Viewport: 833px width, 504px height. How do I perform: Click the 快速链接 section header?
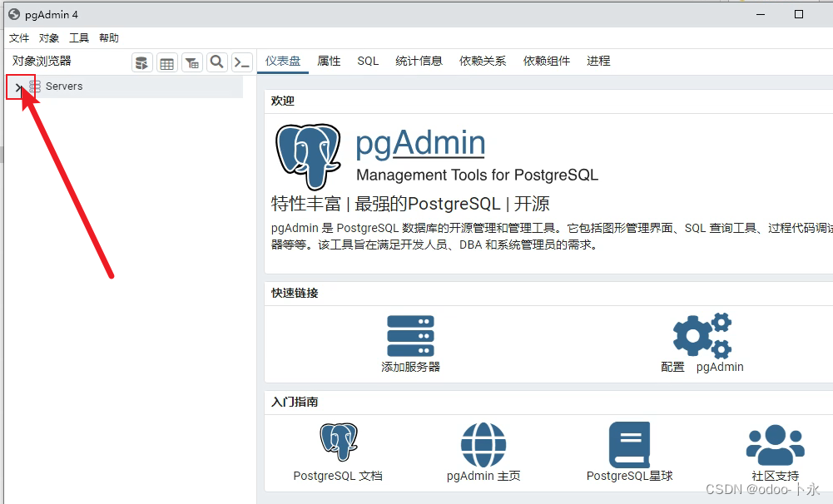pyautogui.click(x=295, y=293)
